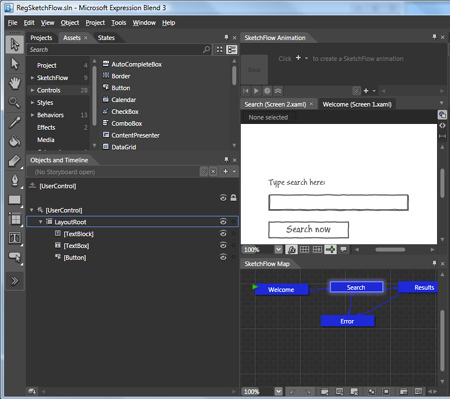Select the Selection arrow tool

point(15,44)
